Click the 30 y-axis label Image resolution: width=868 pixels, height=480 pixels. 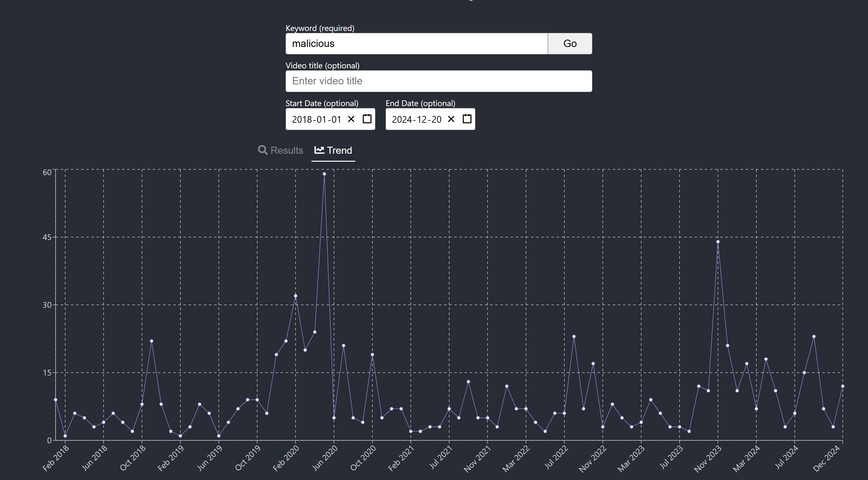coord(47,305)
